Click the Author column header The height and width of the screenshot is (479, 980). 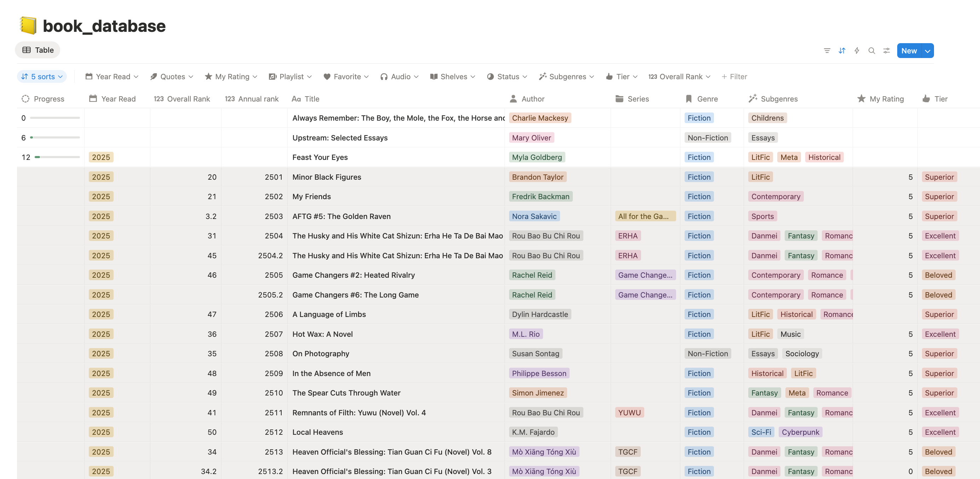click(x=532, y=99)
